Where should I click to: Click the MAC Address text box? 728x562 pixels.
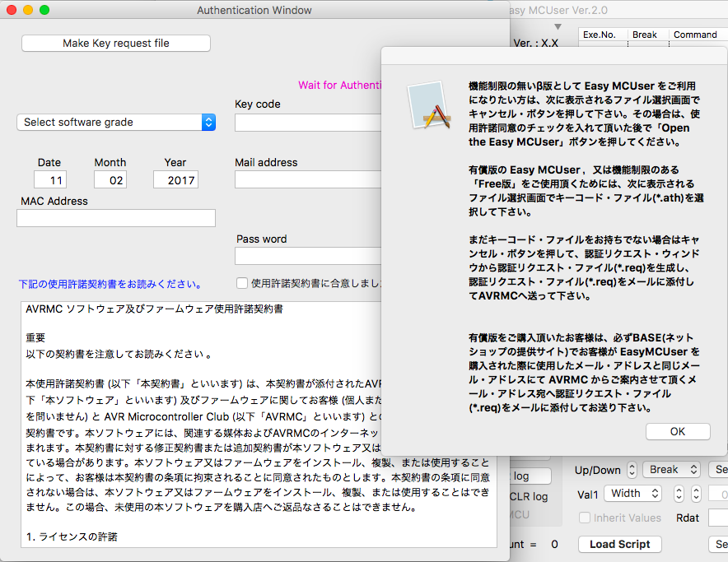click(x=116, y=218)
